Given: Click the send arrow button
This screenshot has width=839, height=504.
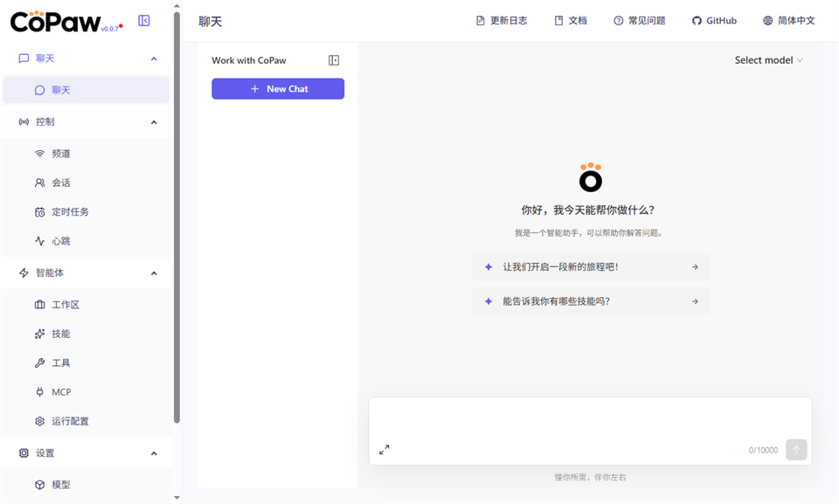Looking at the screenshot, I should [796, 450].
